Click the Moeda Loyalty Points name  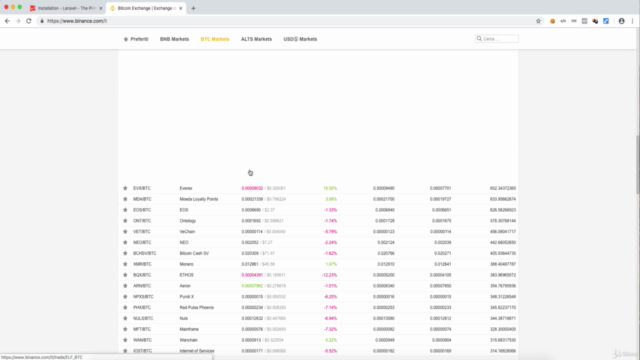coord(199,199)
